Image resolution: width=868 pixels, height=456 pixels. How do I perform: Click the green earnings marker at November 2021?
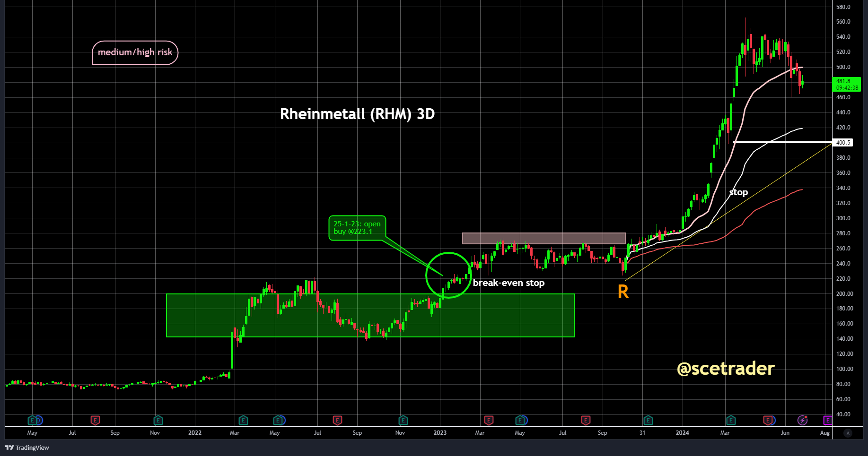coord(158,420)
